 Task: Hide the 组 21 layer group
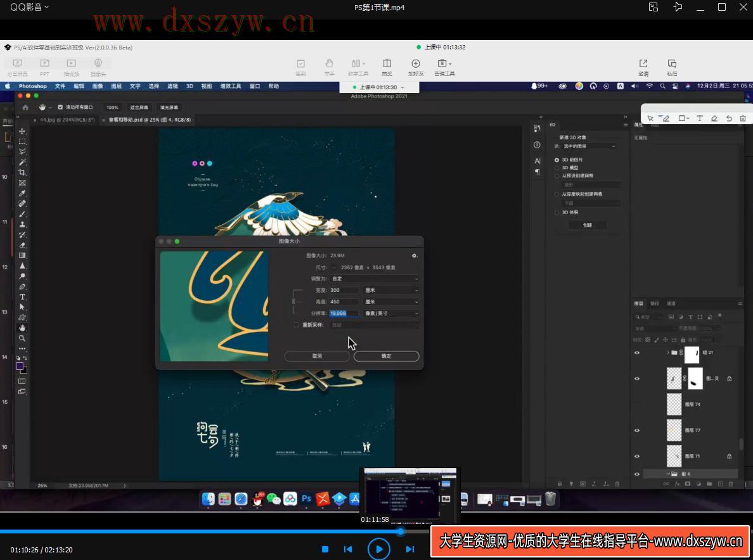pyautogui.click(x=637, y=353)
